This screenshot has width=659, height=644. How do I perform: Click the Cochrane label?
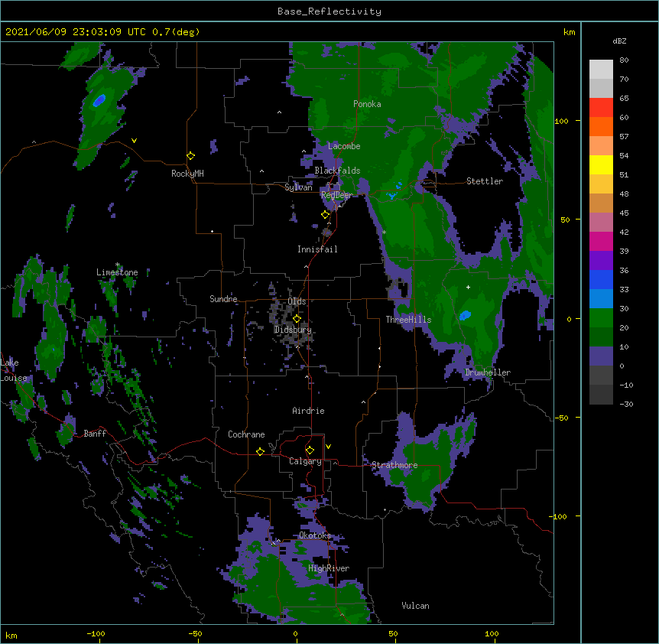pos(246,434)
